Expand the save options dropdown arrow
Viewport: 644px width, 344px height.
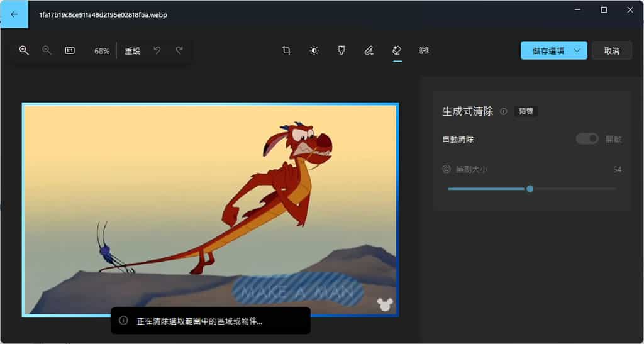click(x=577, y=50)
